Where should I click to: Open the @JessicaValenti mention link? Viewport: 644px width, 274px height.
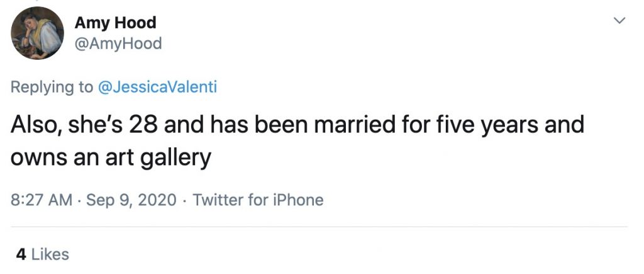(x=157, y=87)
